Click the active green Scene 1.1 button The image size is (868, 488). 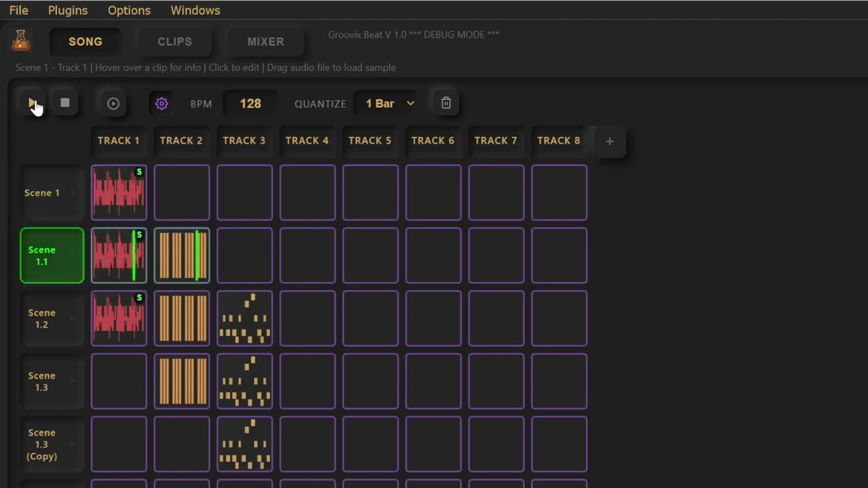pos(52,256)
